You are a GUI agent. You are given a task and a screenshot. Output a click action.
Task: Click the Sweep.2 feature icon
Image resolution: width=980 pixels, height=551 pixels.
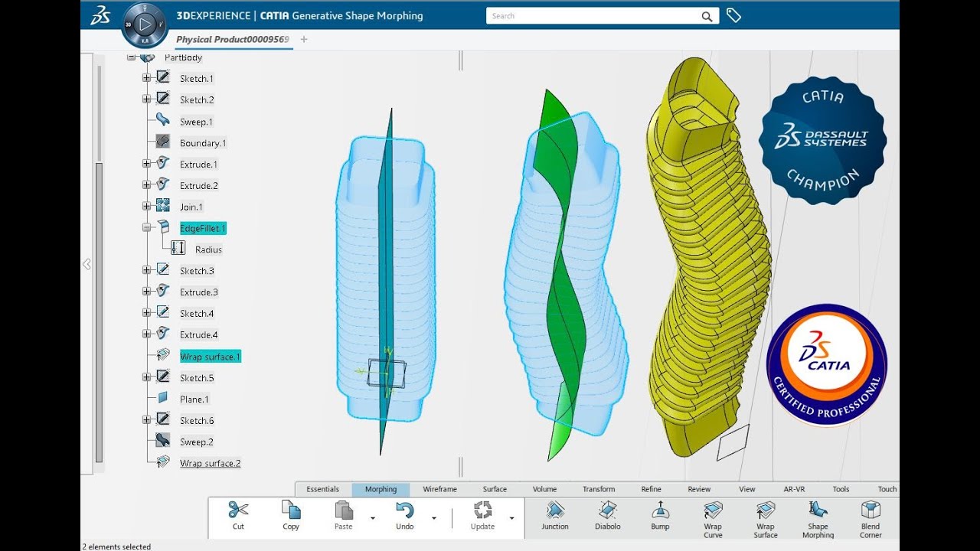163,441
